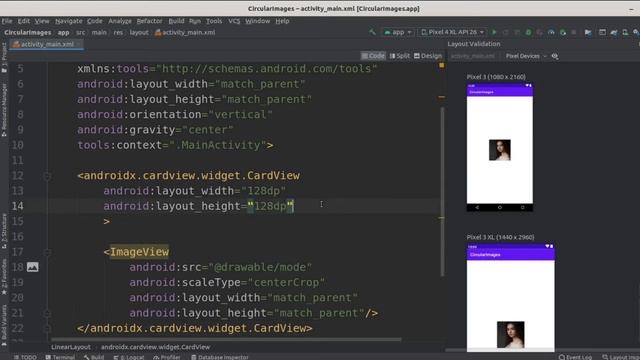Image resolution: width=640 pixels, height=360 pixels.
Task: Click the Make Project hammer icon
Action: coord(372,32)
